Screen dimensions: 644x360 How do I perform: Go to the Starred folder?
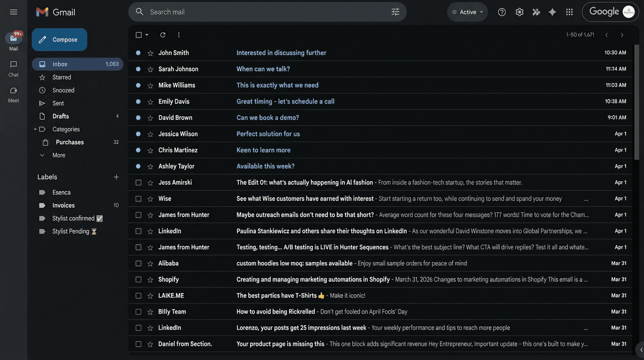(62, 77)
